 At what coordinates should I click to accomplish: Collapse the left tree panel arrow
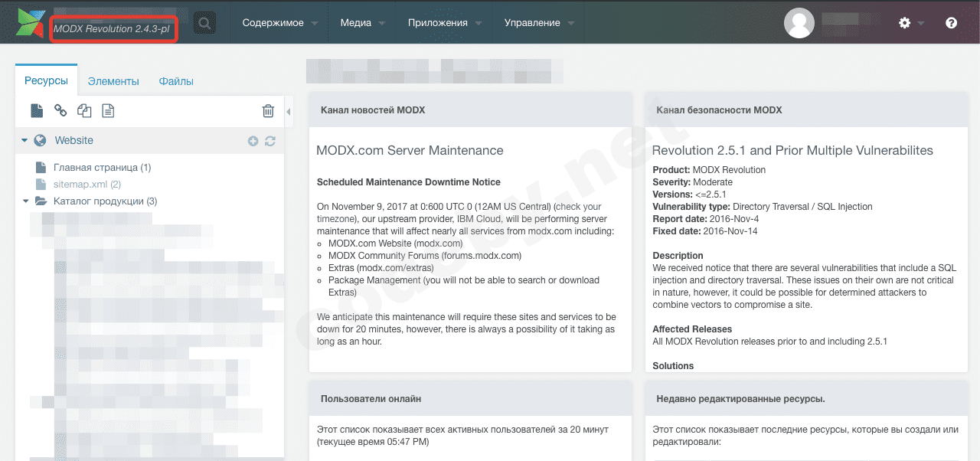pos(289,112)
